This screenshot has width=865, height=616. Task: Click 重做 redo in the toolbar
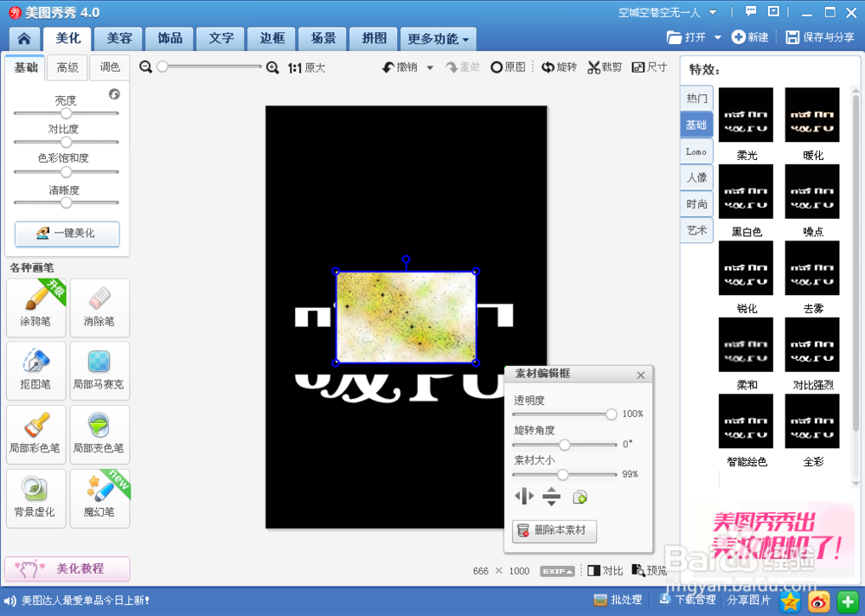click(463, 67)
